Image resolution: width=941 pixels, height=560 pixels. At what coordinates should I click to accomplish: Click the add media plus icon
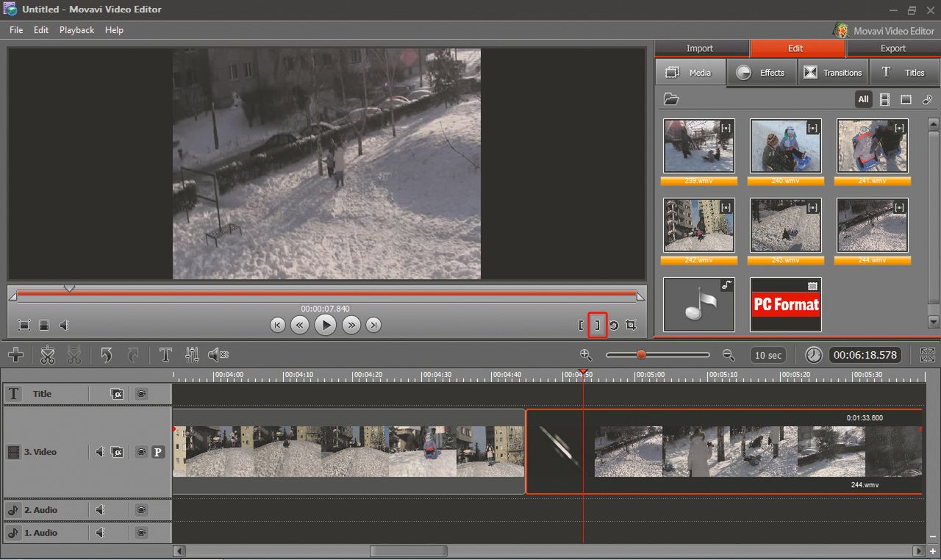coord(15,356)
